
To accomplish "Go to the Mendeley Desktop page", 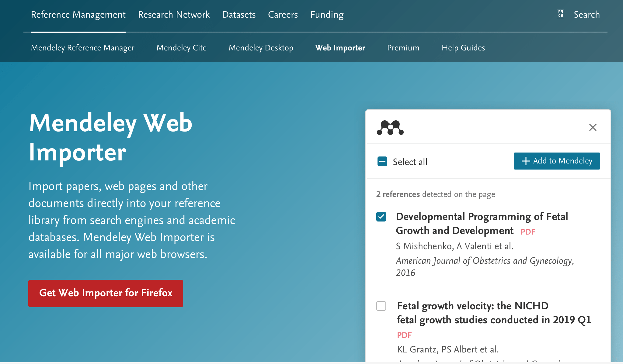I will 261,48.
